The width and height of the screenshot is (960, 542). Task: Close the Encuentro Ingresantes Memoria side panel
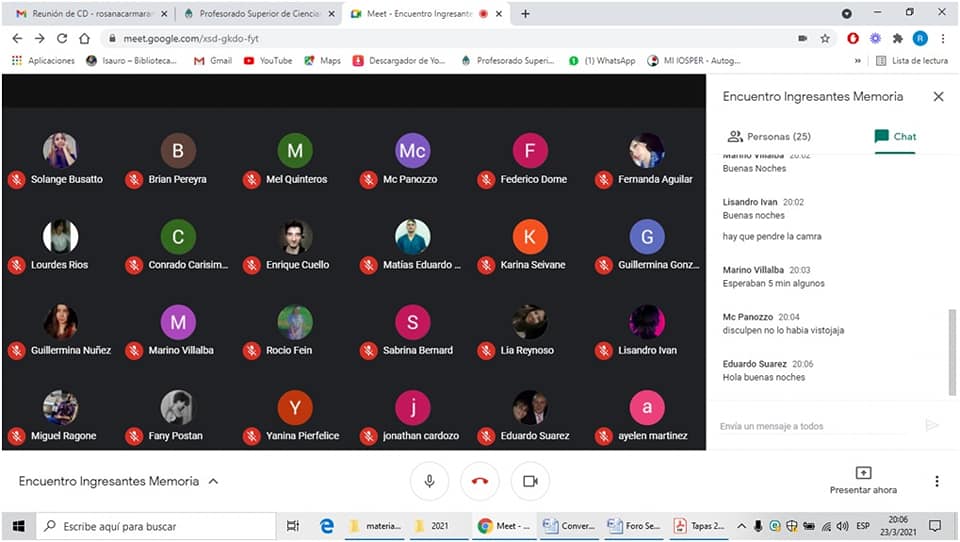[x=938, y=97]
